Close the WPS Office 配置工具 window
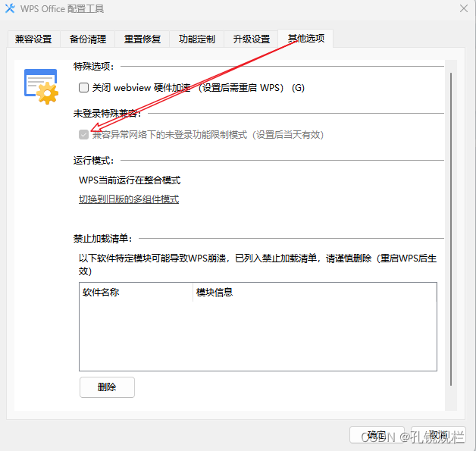476x451 pixels. point(464,8)
